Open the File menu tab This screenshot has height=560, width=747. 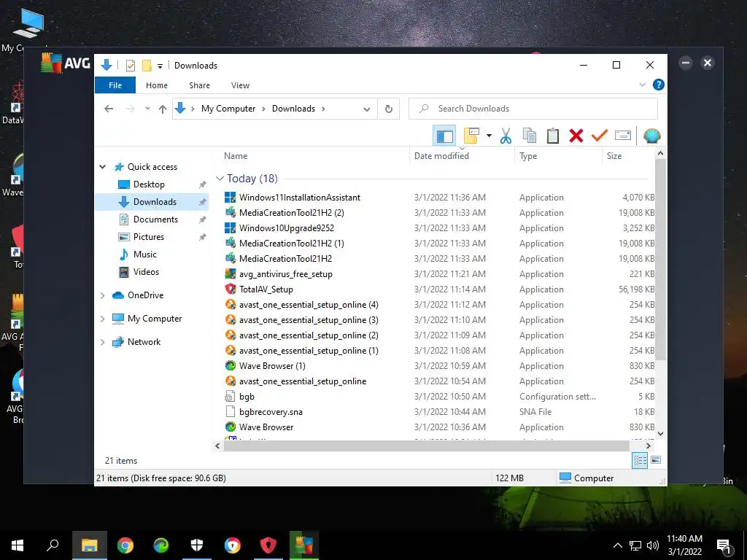[x=115, y=85]
